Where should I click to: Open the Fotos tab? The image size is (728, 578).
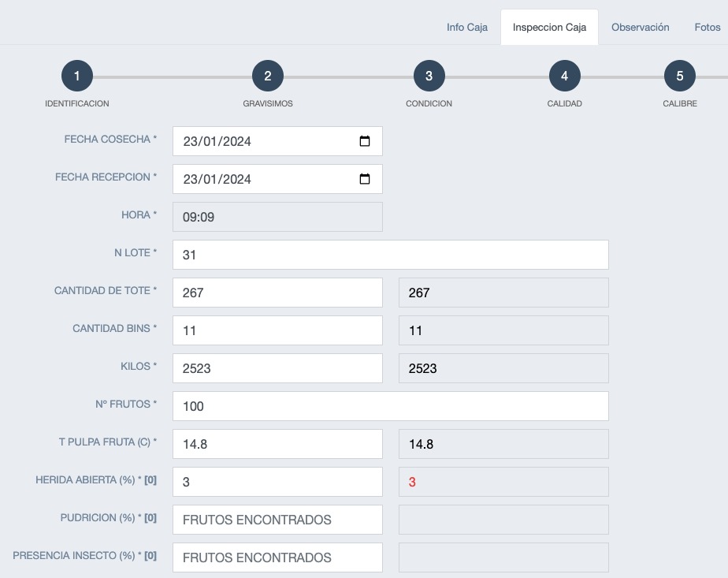pos(707,27)
